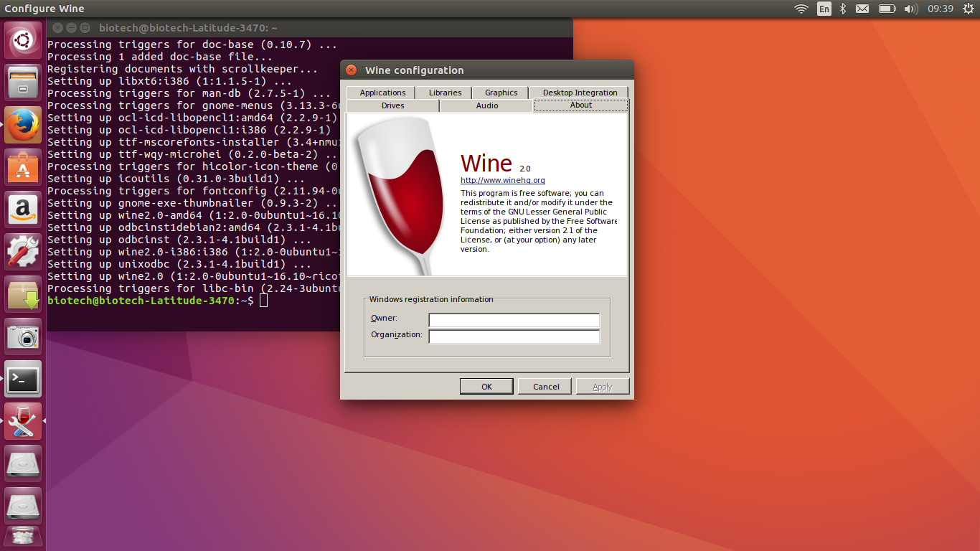This screenshot has width=980, height=551.
Task: Open the battery status menu
Action: (887, 9)
